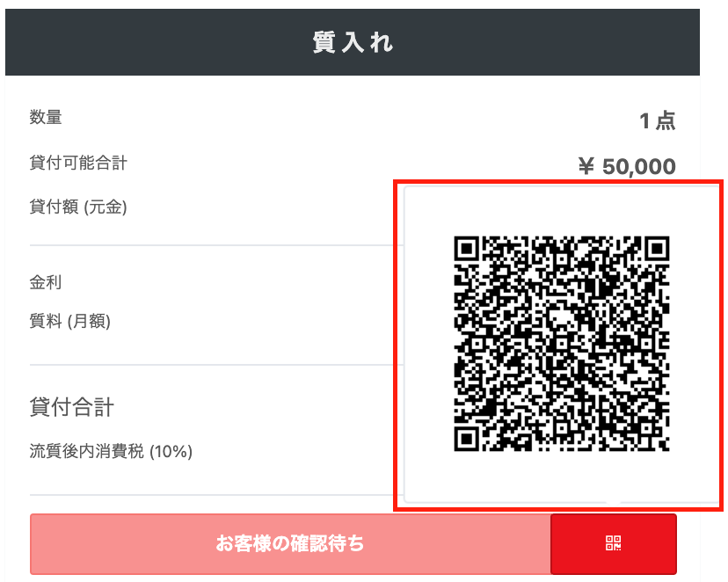
Task: Click the 金利 label
Action: pyautogui.click(x=46, y=282)
